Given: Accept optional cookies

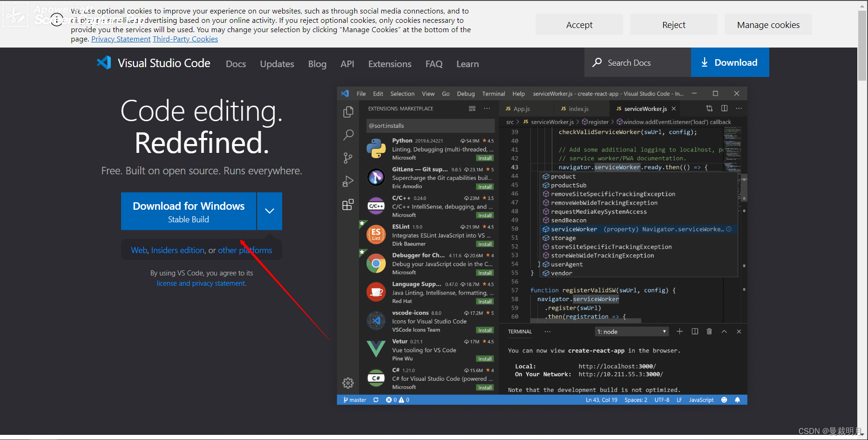Looking at the screenshot, I should (579, 25).
